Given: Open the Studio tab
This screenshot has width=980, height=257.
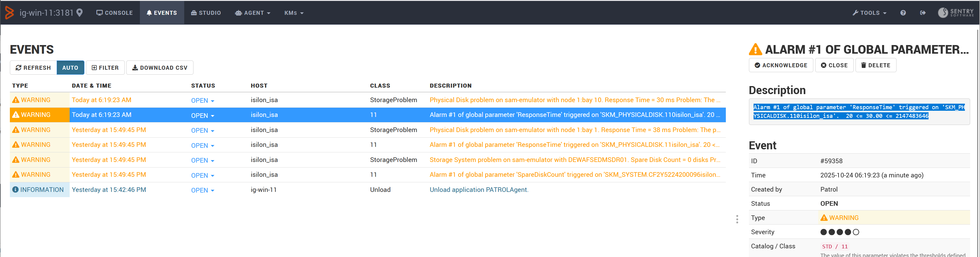Looking at the screenshot, I should 206,13.
